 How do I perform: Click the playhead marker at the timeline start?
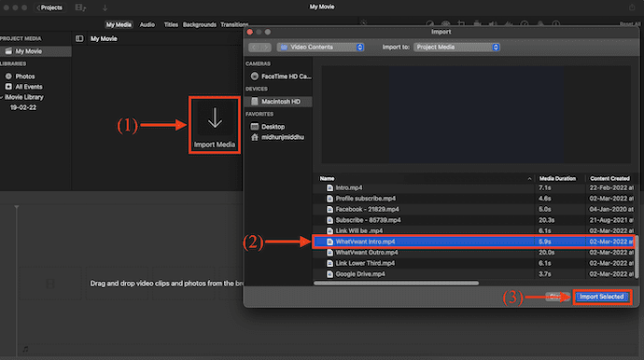pos(17,207)
